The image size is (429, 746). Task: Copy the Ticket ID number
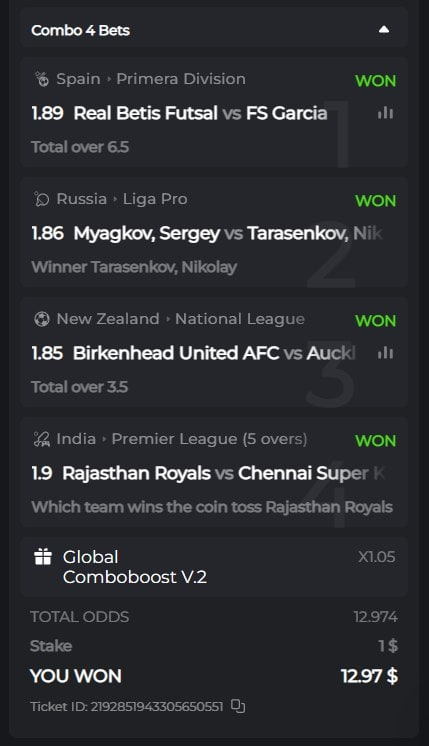tap(238, 706)
